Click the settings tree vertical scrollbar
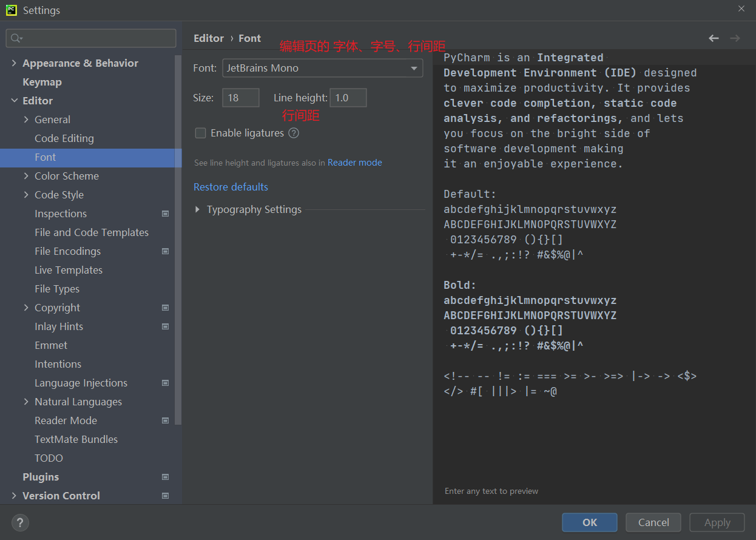 [x=178, y=240]
